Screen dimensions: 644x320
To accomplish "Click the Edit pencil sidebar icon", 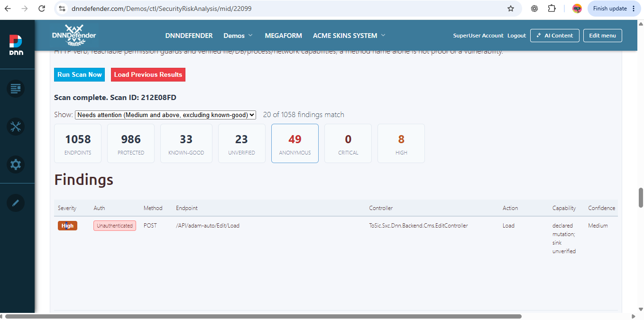I will tap(16, 203).
